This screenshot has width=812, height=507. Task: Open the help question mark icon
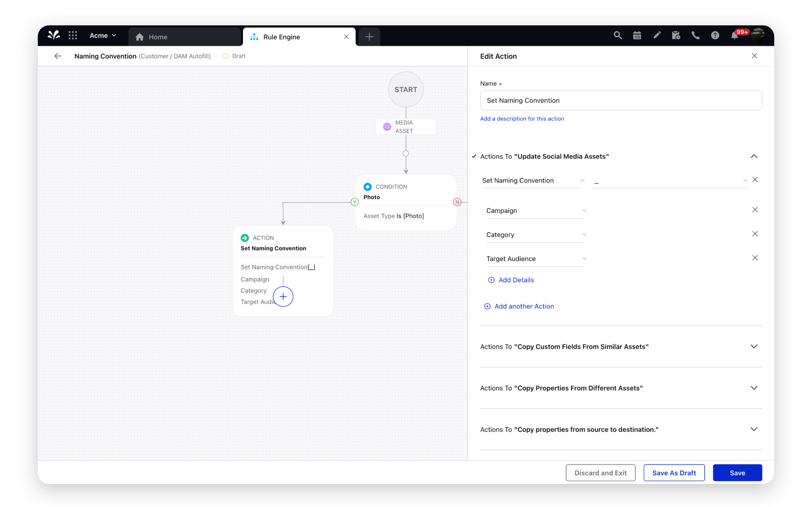[715, 35]
